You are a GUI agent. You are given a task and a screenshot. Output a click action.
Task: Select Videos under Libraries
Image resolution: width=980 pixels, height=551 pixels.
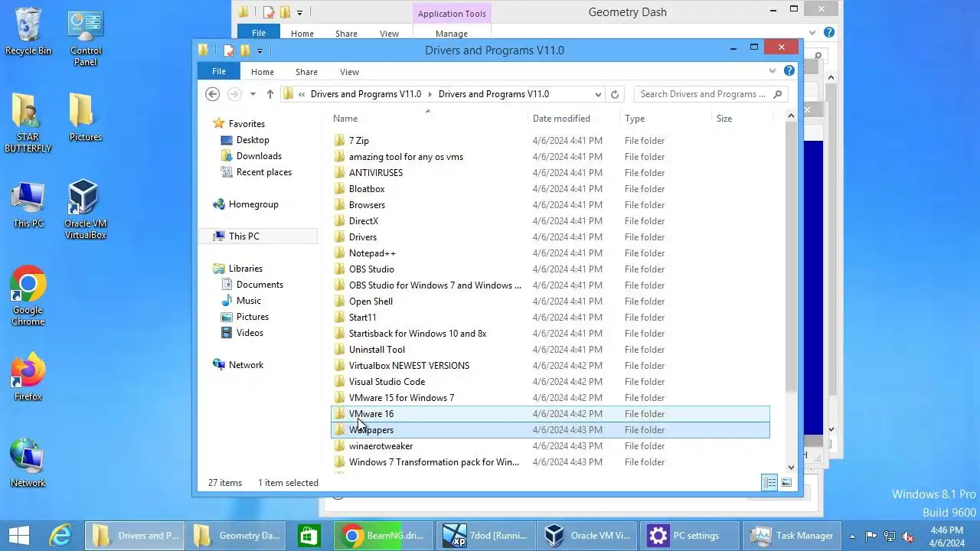(250, 333)
